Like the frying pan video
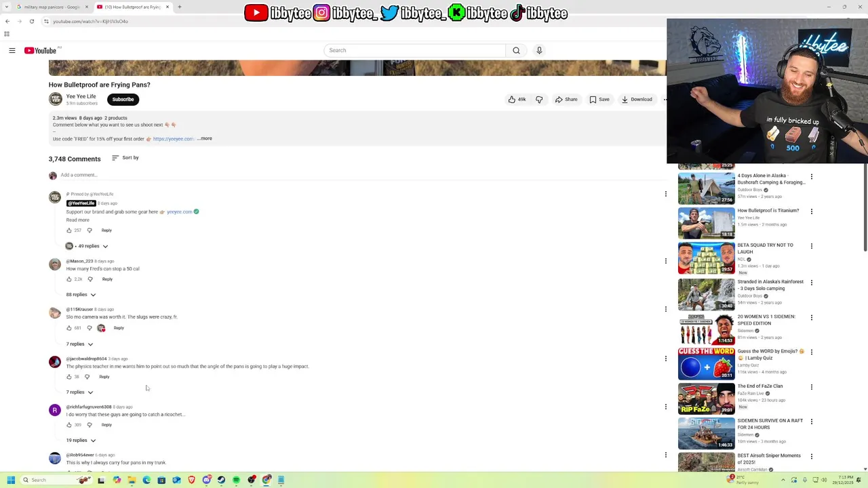The width and height of the screenshot is (868, 488). click(x=517, y=100)
